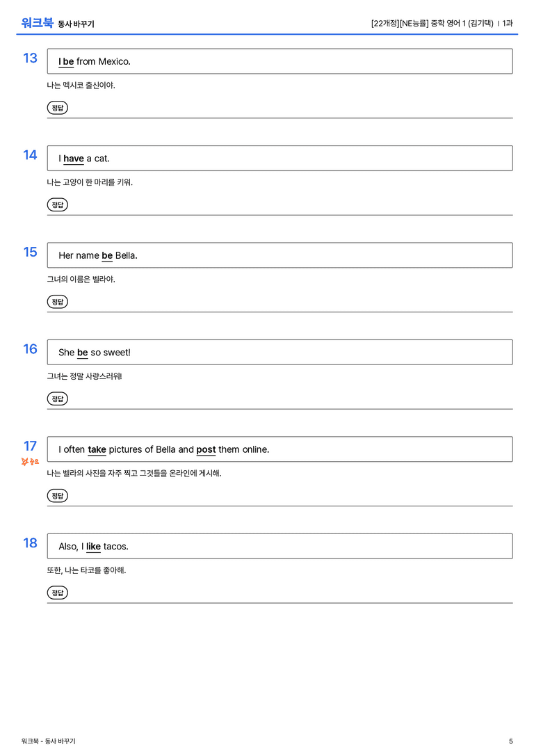The image size is (534, 756).
Task: Click the 정답 badge under question 17
Action: tap(57, 496)
